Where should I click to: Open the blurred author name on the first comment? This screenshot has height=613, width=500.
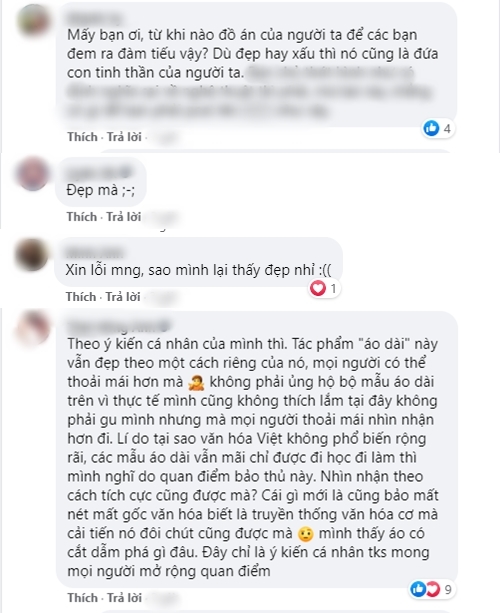(x=93, y=18)
